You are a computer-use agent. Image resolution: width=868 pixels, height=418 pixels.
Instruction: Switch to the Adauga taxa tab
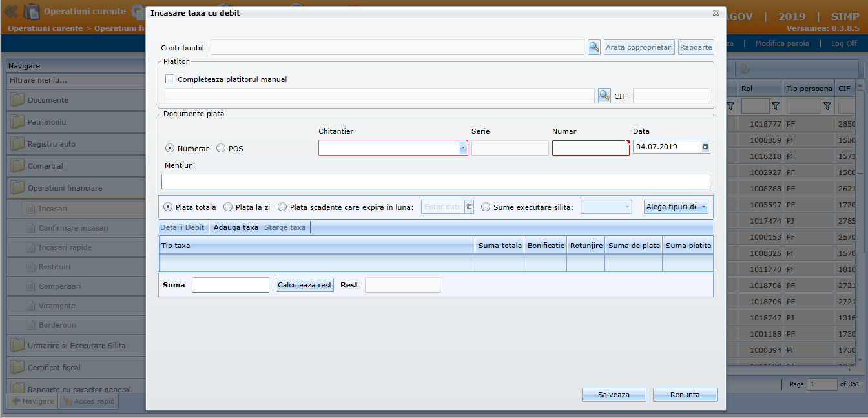point(236,227)
